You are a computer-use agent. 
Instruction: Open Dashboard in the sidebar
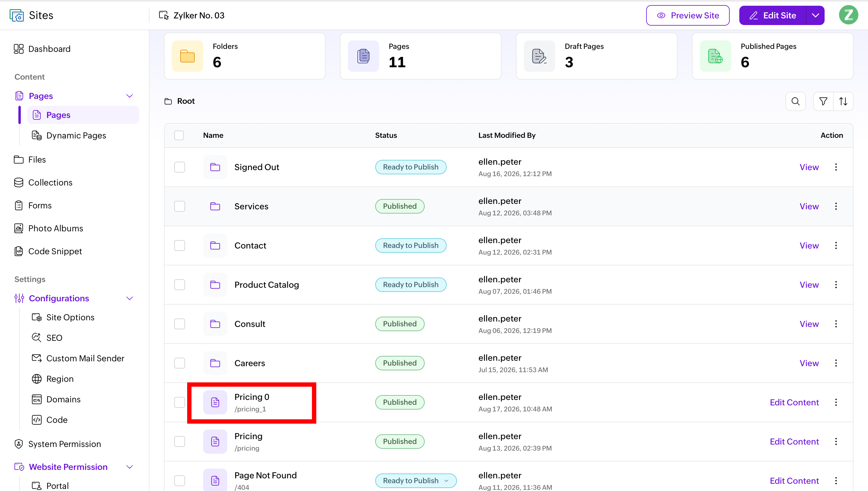pos(42,49)
